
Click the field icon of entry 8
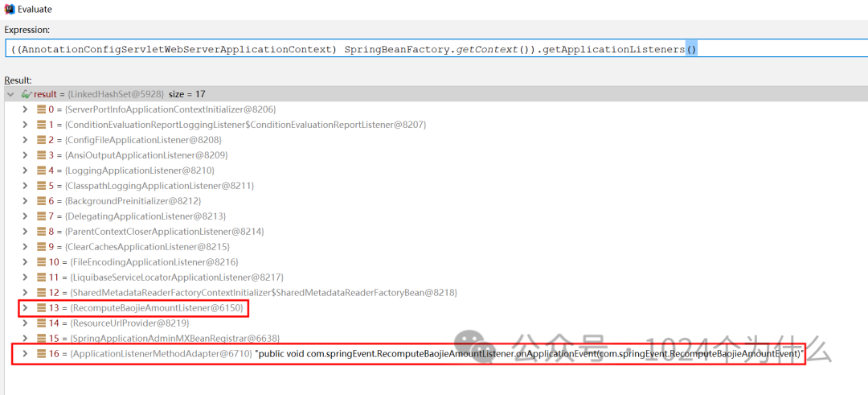coord(42,231)
